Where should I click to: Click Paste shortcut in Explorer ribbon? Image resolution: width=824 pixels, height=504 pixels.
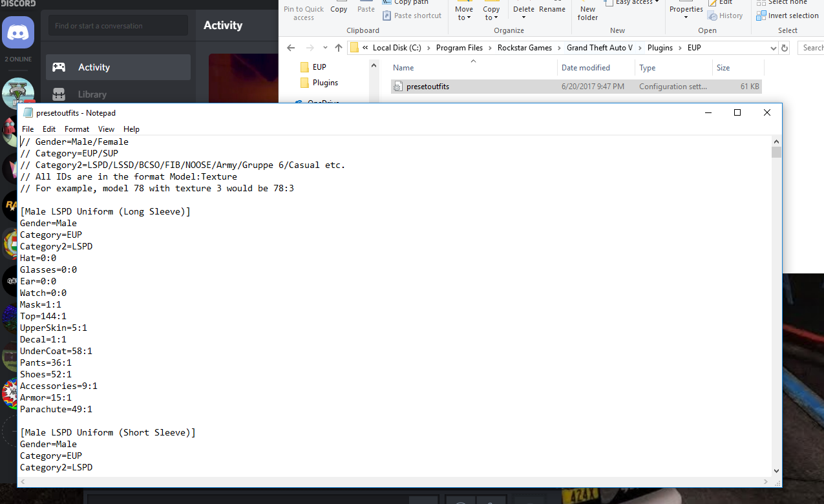[412, 16]
